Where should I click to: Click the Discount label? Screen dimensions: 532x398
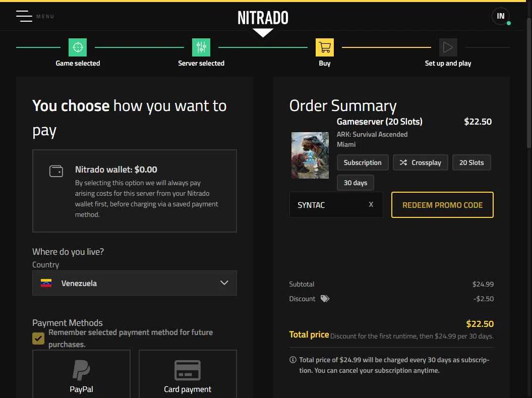coord(302,299)
